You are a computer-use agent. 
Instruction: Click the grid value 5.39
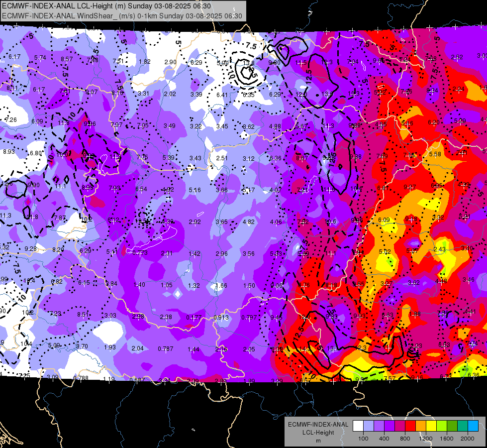point(169,158)
